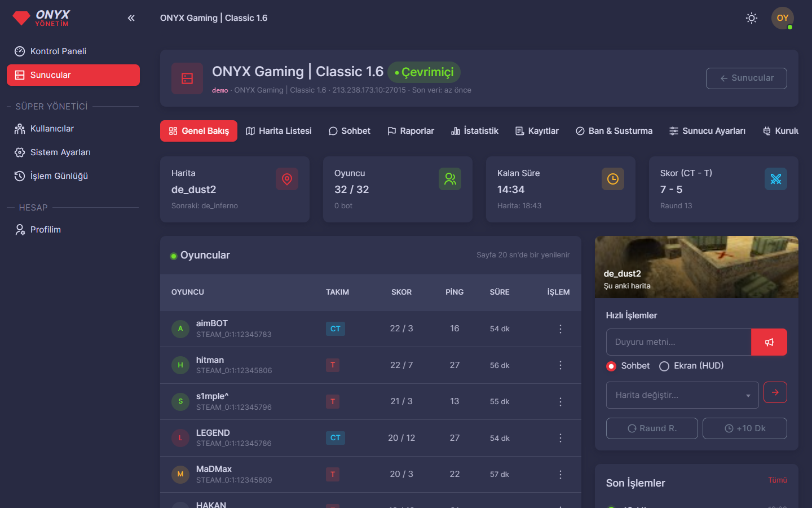Click the crossed swords icon on Skor card
The width and height of the screenshot is (812, 508).
[x=776, y=179]
